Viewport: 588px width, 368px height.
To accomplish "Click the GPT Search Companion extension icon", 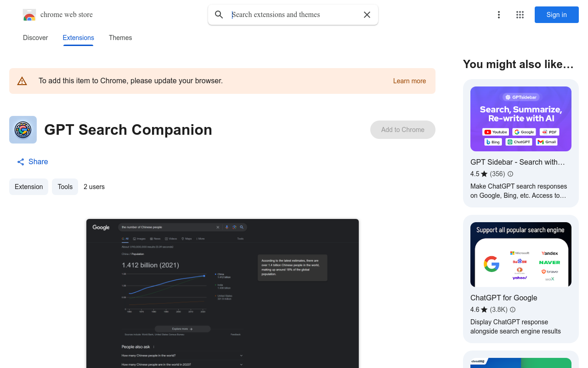I will click(x=23, y=130).
